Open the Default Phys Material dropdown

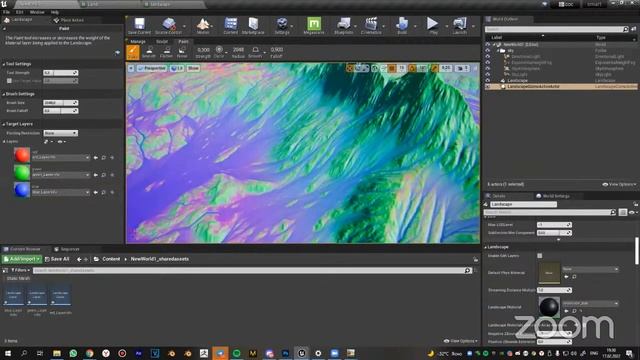point(590,269)
